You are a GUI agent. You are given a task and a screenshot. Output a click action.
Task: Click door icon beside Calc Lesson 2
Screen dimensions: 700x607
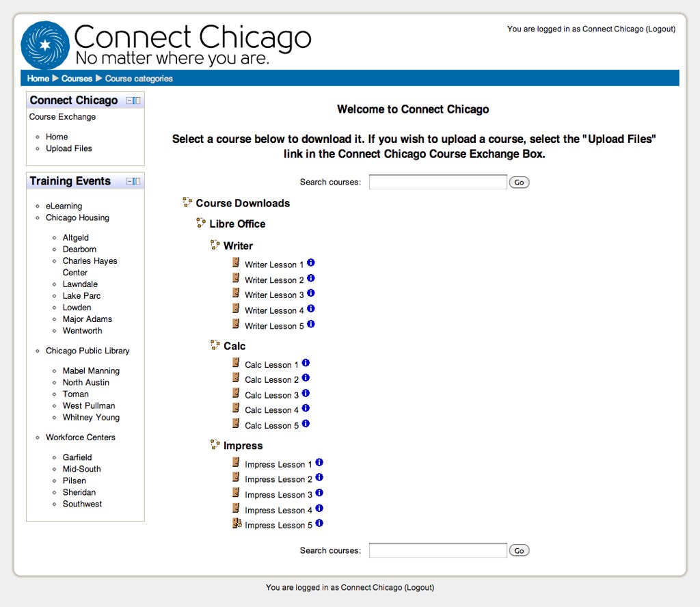(236, 377)
